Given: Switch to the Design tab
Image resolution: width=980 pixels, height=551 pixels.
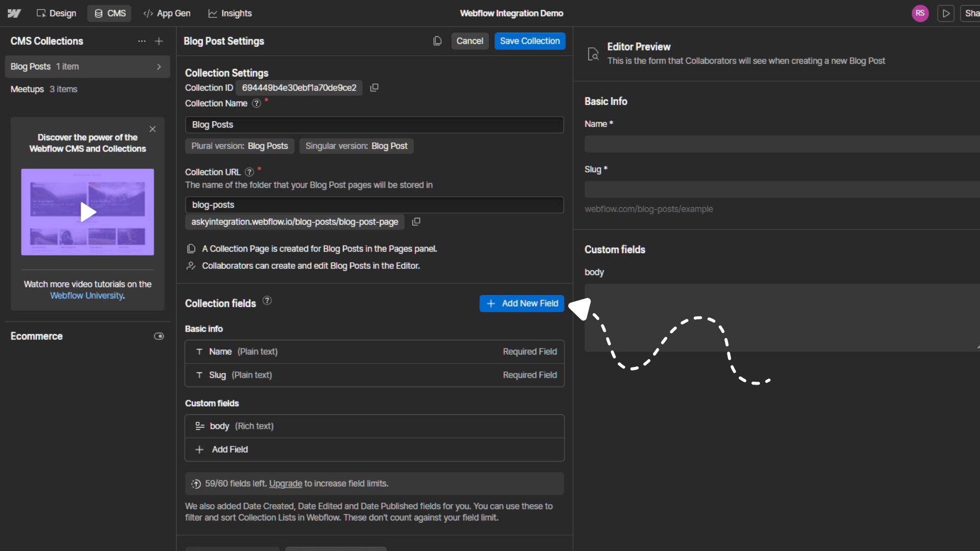Looking at the screenshot, I should pyautogui.click(x=56, y=13).
